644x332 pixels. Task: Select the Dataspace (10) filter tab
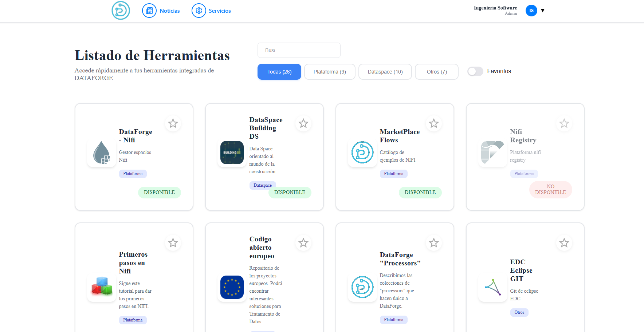click(x=385, y=72)
